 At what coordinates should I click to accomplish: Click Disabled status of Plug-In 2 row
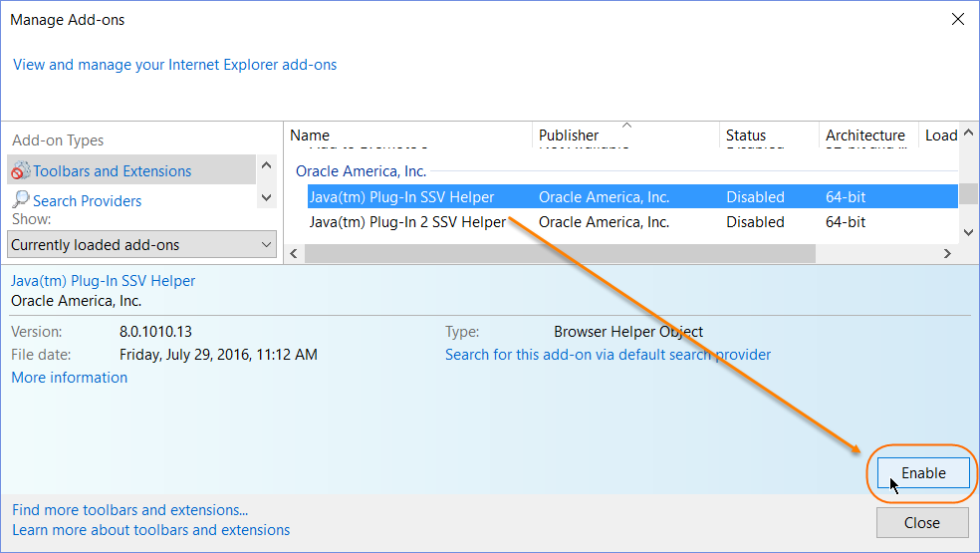pos(755,222)
